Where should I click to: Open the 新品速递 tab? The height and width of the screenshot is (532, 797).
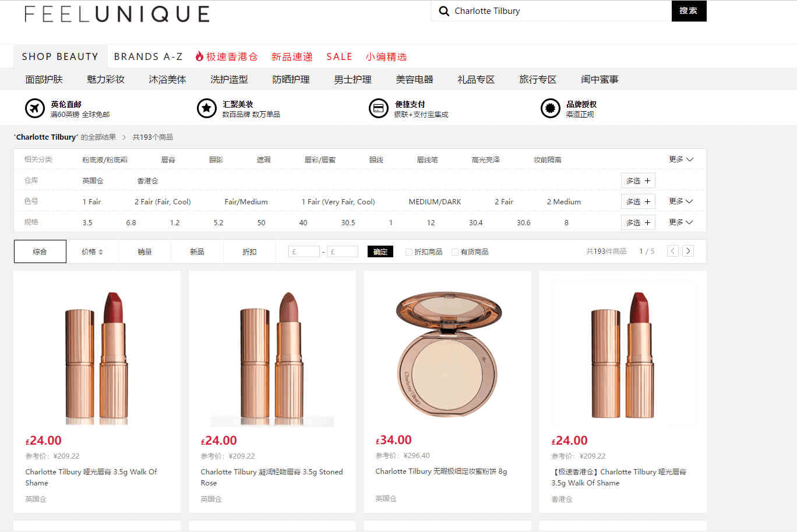(x=292, y=56)
